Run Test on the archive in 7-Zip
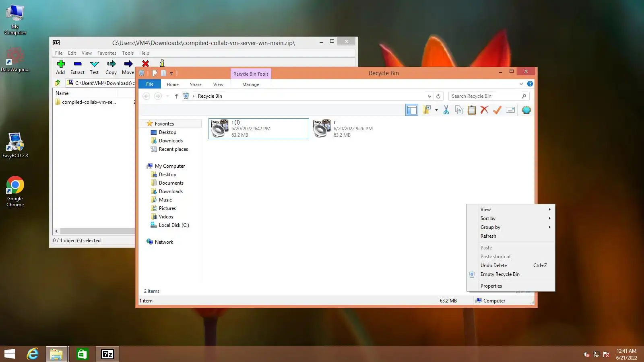Viewport: 644px width, 362px height. tap(94, 67)
